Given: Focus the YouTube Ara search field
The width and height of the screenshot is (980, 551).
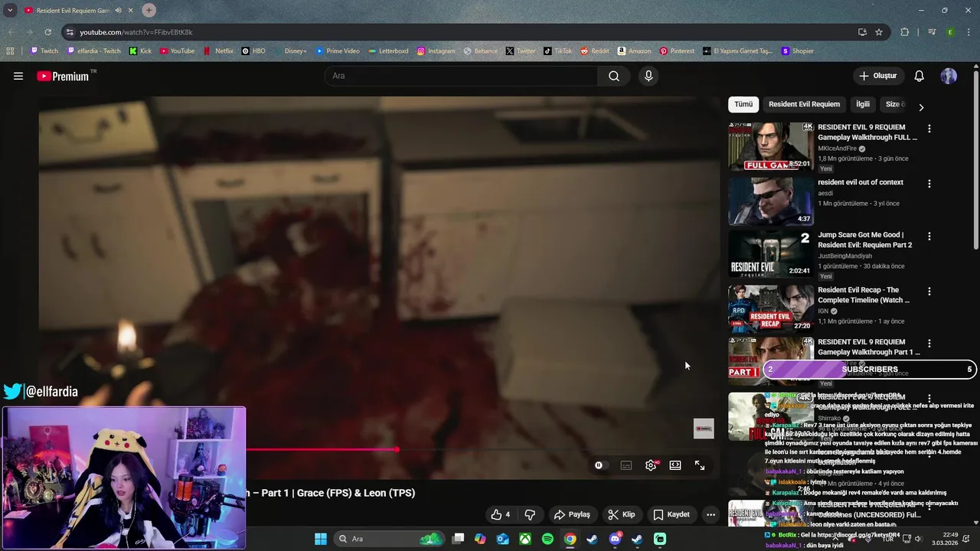Looking at the screenshot, I should (461, 76).
